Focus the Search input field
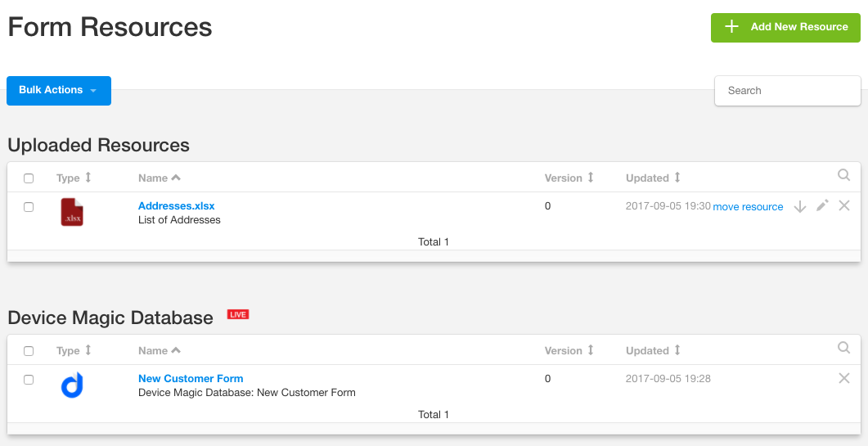This screenshot has height=446, width=868. tap(788, 90)
